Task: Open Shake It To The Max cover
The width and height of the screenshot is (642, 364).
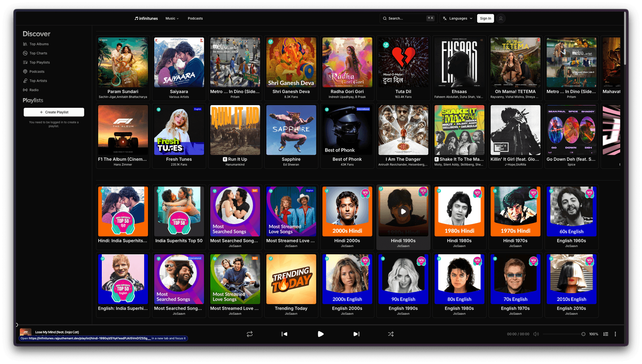Action: (459, 130)
